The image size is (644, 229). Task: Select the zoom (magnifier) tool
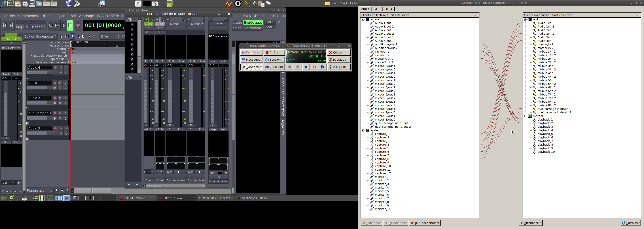coord(72,36)
